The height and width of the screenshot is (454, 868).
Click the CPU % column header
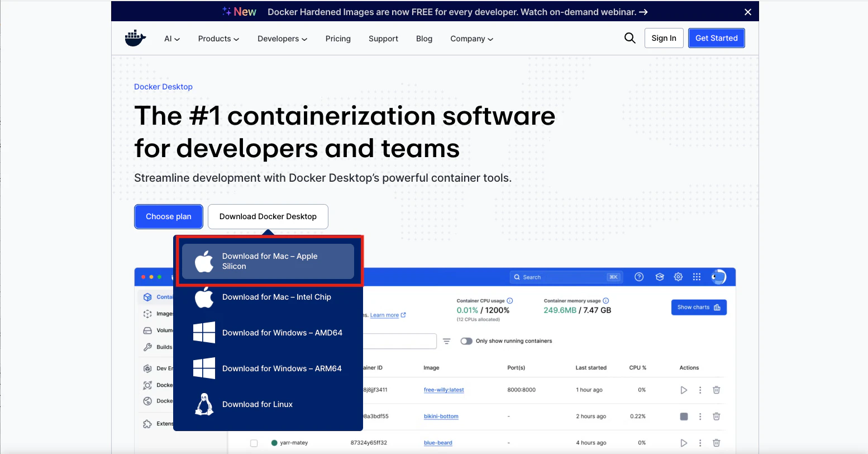click(637, 368)
